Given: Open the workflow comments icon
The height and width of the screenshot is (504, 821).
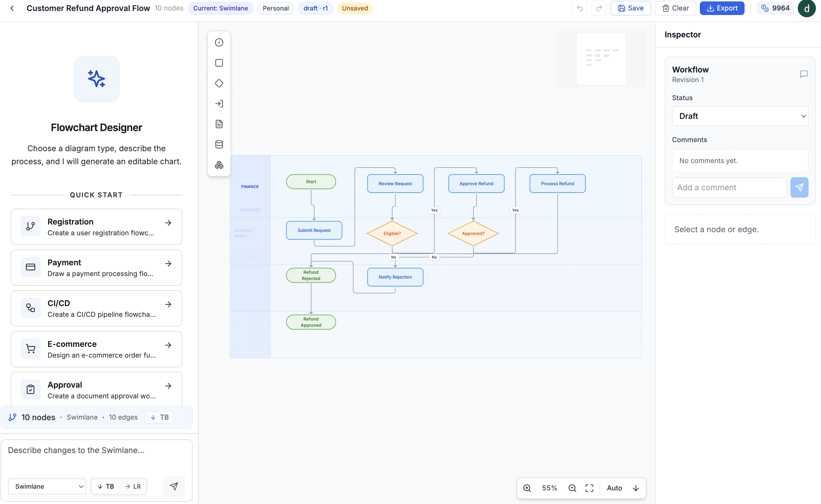Looking at the screenshot, I should point(804,74).
